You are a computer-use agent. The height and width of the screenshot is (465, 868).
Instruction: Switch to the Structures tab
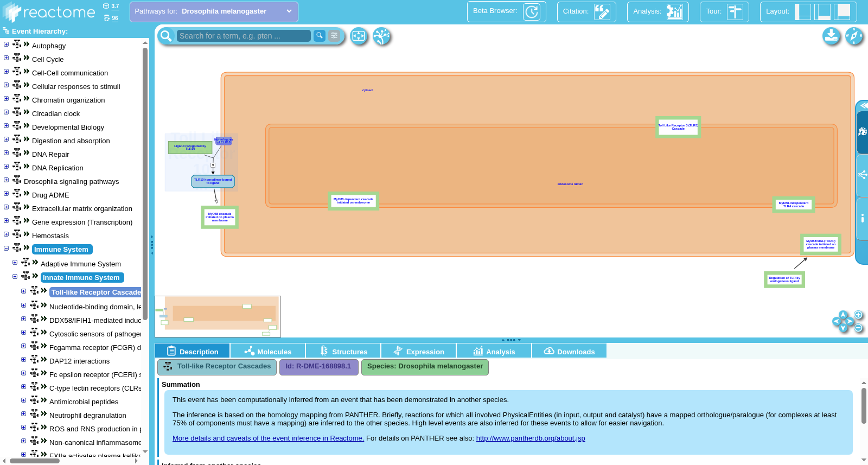pos(343,351)
